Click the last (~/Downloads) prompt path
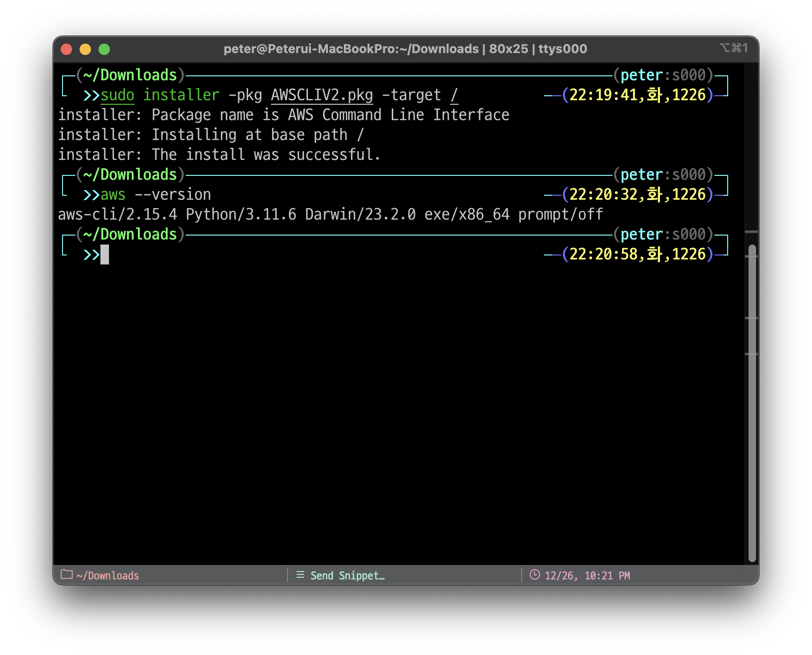This screenshot has height=655, width=812. pos(130,235)
